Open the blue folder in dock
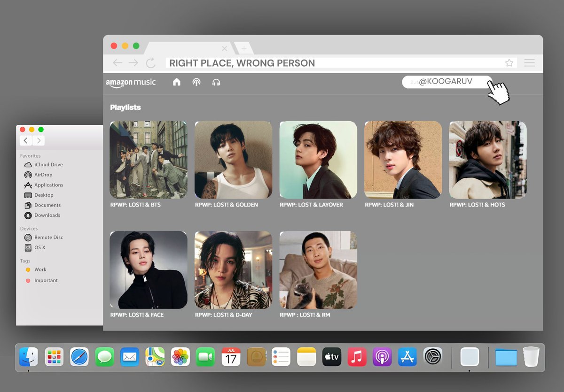 pyautogui.click(x=506, y=357)
